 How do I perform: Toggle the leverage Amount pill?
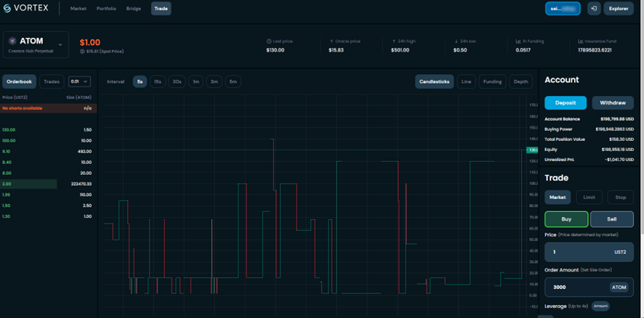pyautogui.click(x=600, y=306)
